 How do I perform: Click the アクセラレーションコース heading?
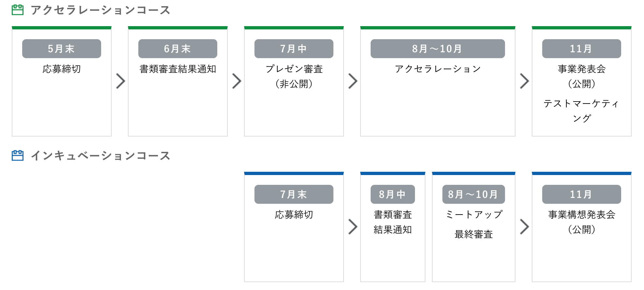pyautogui.click(x=100, y=10)
